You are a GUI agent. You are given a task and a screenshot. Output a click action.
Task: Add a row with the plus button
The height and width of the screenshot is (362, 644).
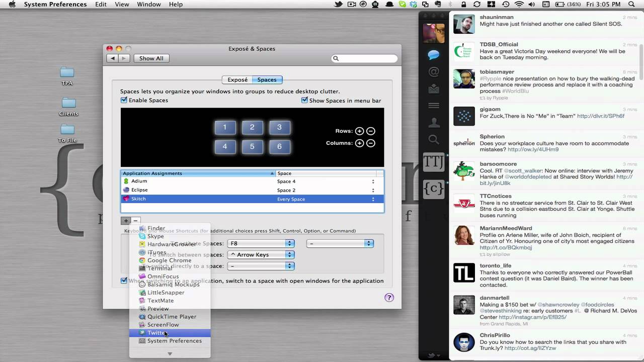[126, 221]
